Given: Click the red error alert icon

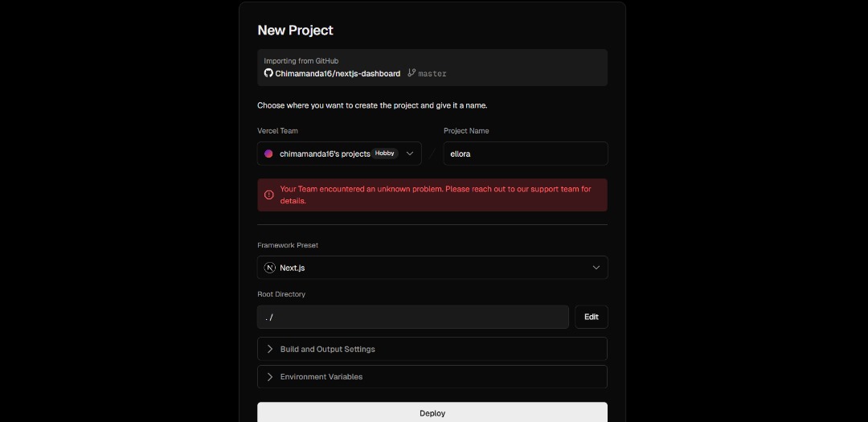Looking at the screenshot, I should coord(269,195).
